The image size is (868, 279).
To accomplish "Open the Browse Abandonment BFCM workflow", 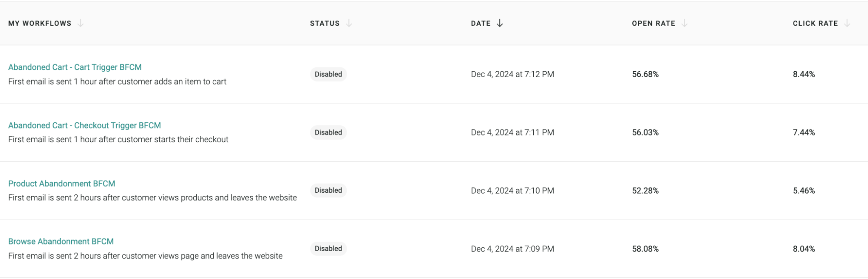I will [x=61, y=241].
